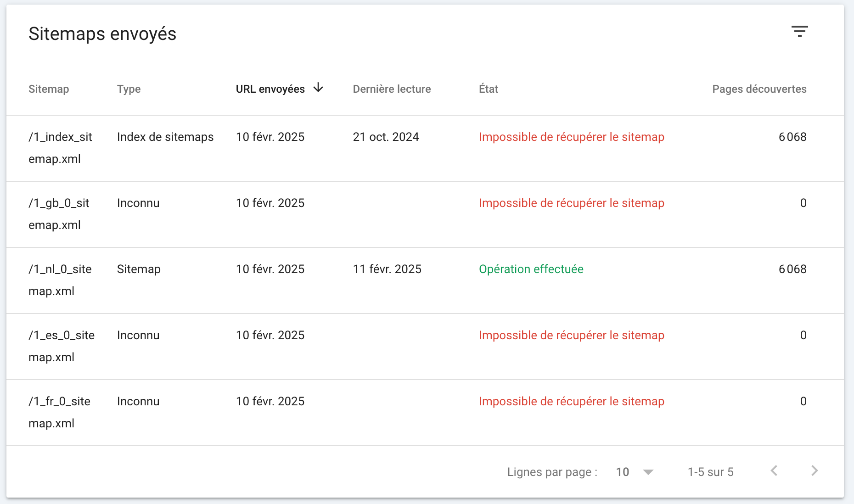
Task: Sort by Pages découvertes column header
Action: pyautogui.click(x=759, y=89)
